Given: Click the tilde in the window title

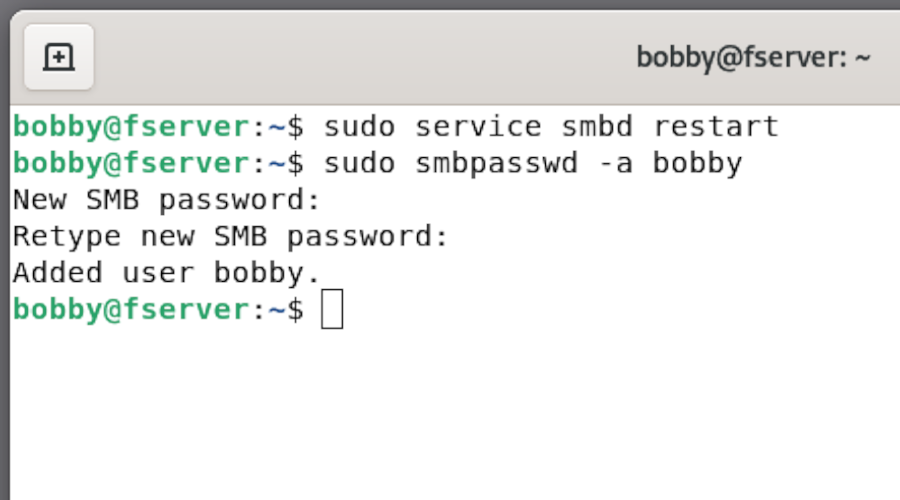Looking at the screenshot, I should [x=862, y=58].
